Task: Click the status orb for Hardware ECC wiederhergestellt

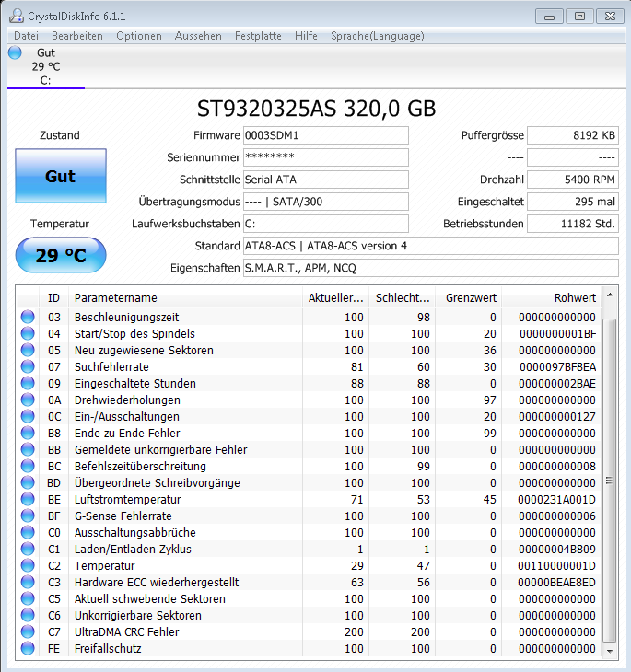Action: [28, 582]
